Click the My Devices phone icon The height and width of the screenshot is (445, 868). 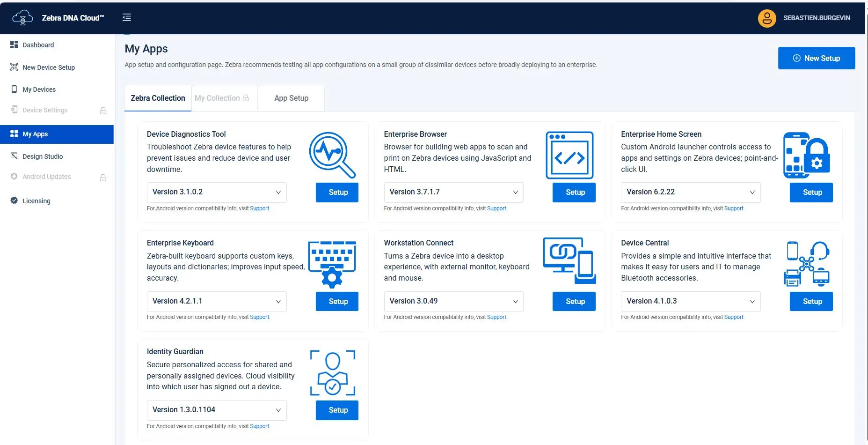14,89
